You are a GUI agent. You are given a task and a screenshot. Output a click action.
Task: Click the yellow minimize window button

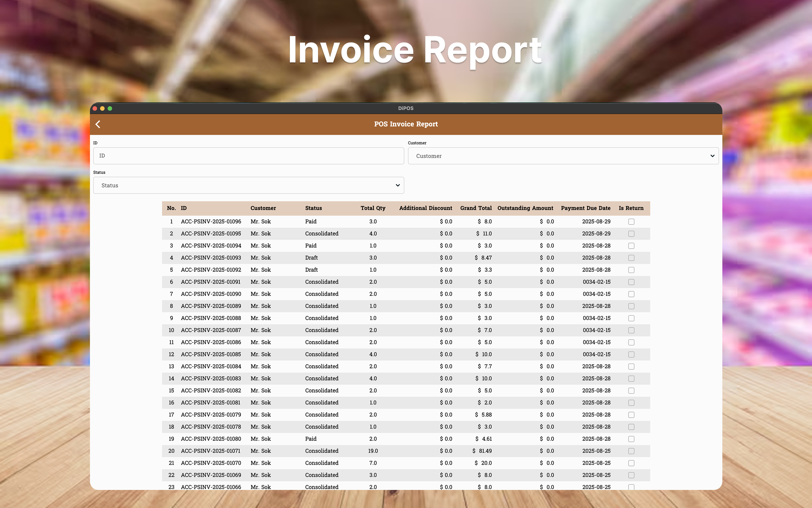click(x=102, y=109)
